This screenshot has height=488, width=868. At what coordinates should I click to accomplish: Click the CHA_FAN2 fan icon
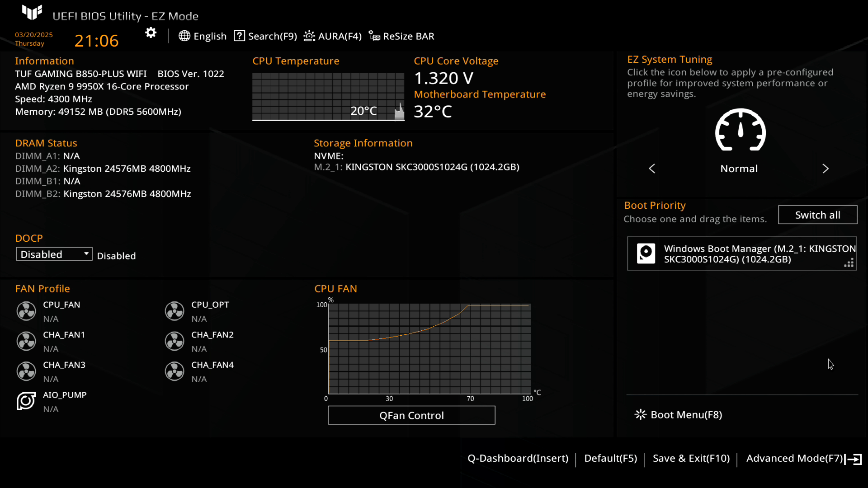pos(175,341)
